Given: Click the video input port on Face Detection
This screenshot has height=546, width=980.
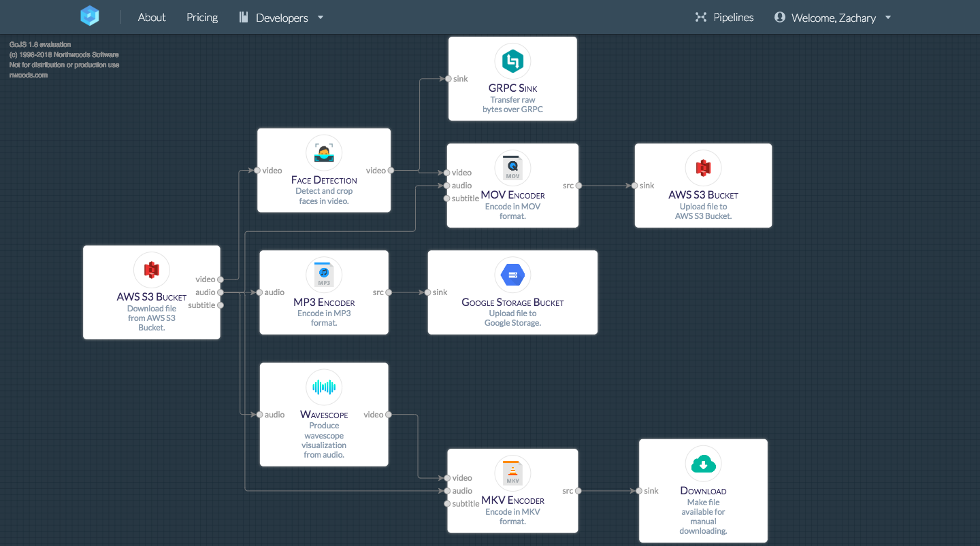Looking at the screenshot, I should [257, 171].
